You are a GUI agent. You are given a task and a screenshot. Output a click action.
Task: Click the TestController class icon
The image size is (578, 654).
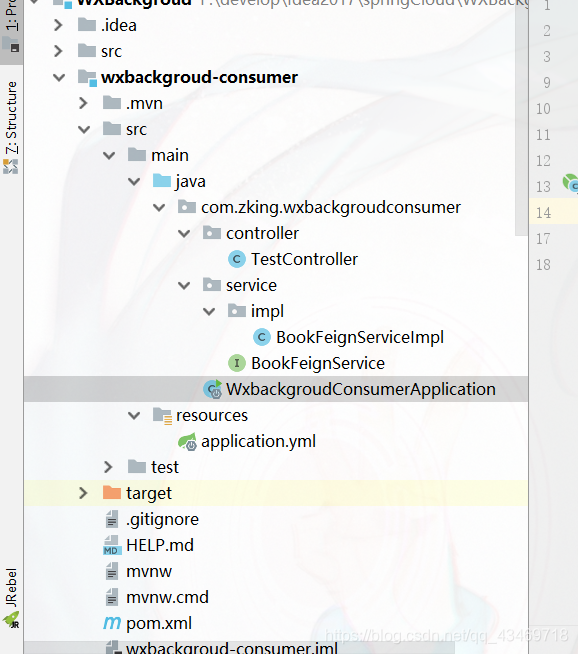pos(236,259)
